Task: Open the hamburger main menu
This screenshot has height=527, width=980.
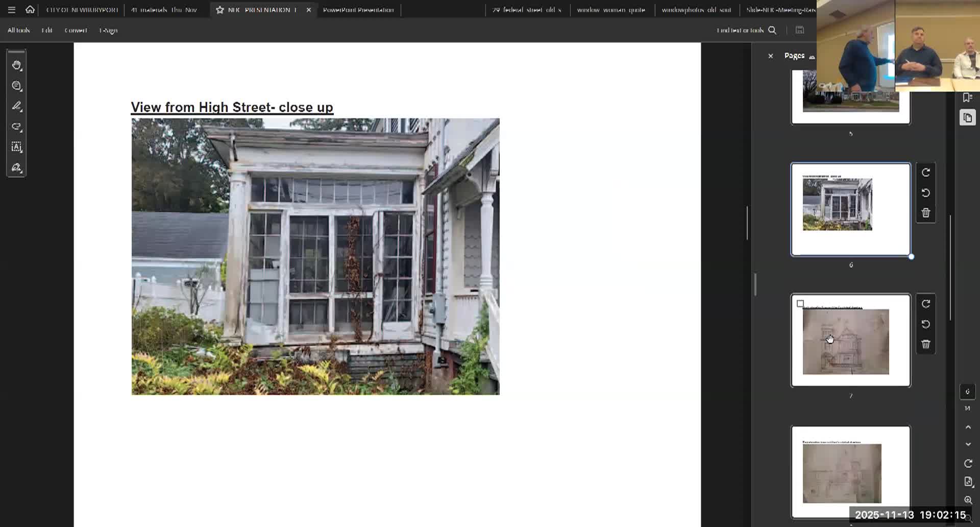Action: pyautogui.click(x=12, y=10)
